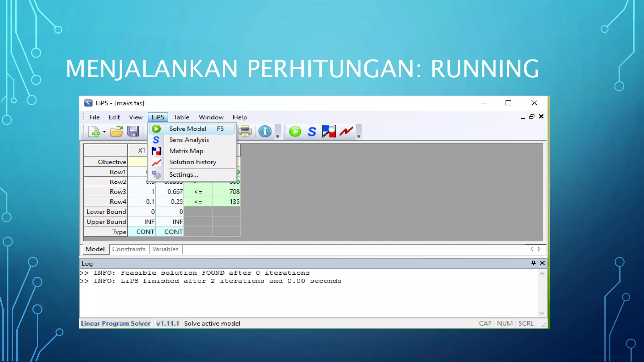Image resolution: width=644 pixels, height=362 pixels.
Task: Click the Print toolbar icon
Action: point(245,131)
